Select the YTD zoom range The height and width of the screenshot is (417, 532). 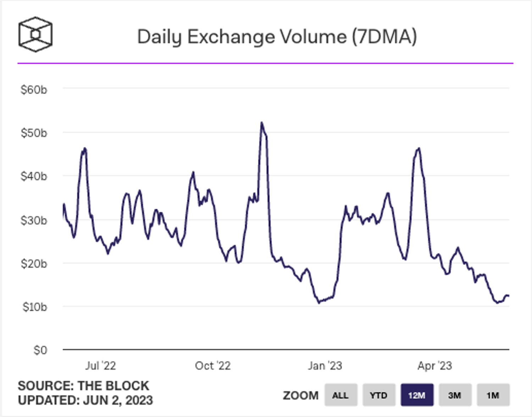378,395
